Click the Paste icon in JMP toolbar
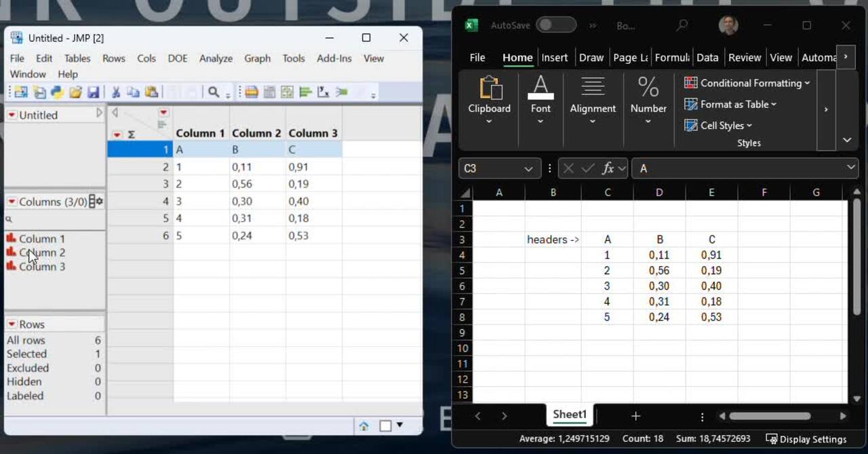The image size is (868, 454). pos(152,92)
